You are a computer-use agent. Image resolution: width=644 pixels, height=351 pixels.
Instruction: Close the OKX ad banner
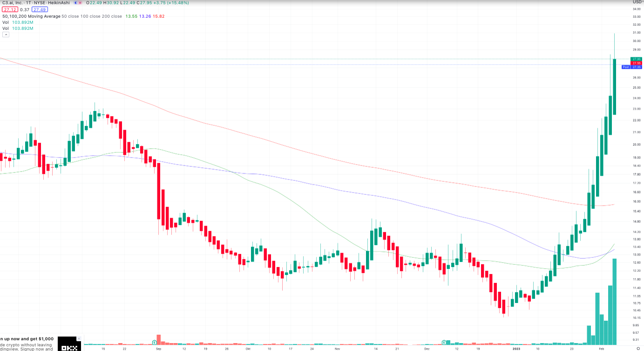pos(79,338)
